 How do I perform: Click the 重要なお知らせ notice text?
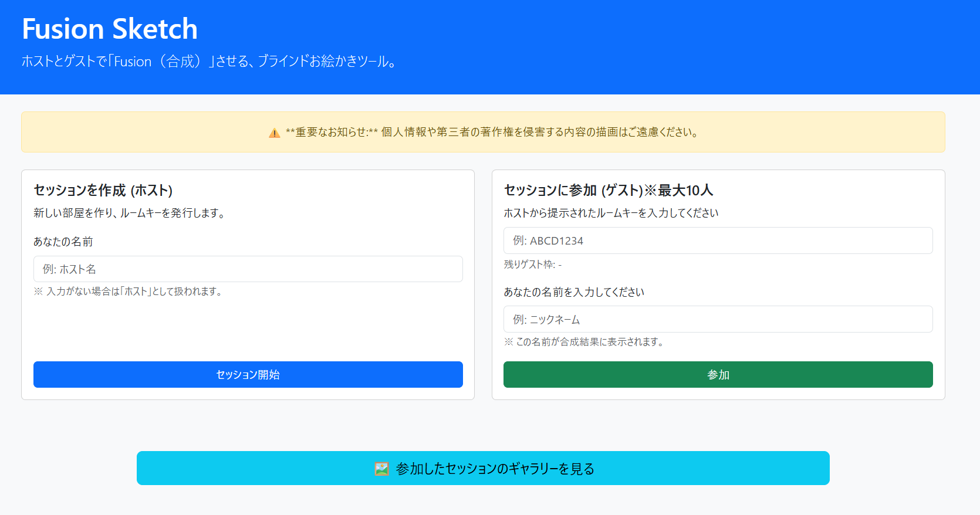tap(492, 133)
